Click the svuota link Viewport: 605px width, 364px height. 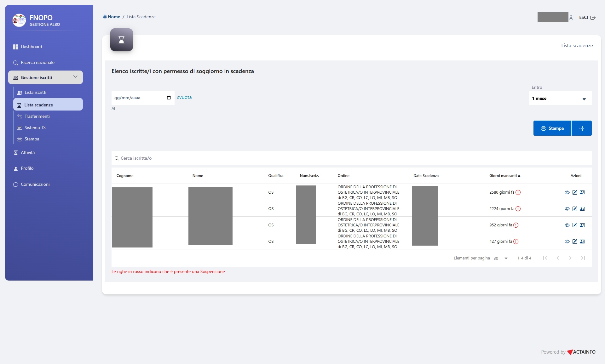184,97
